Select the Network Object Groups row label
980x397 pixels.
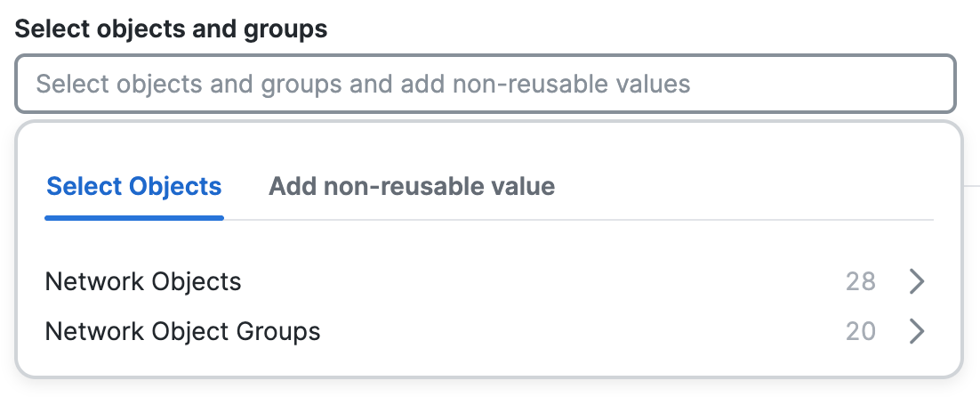click(x=182, y=332)
